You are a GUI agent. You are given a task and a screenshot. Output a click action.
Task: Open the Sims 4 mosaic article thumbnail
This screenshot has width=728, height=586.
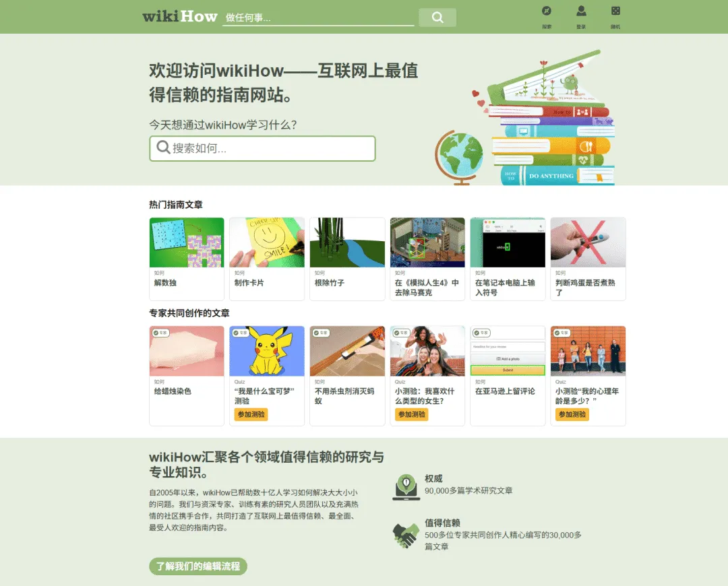coord(427,242)
